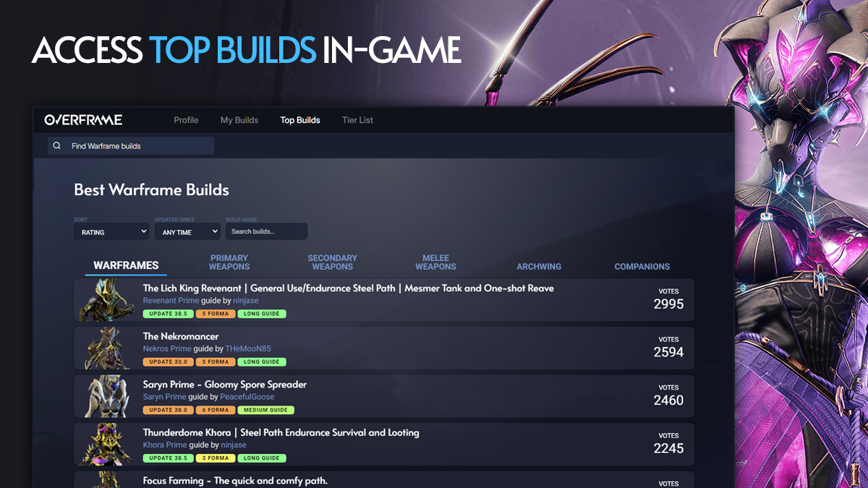Open the Tier List tab
868x488 pixels.
357,120
